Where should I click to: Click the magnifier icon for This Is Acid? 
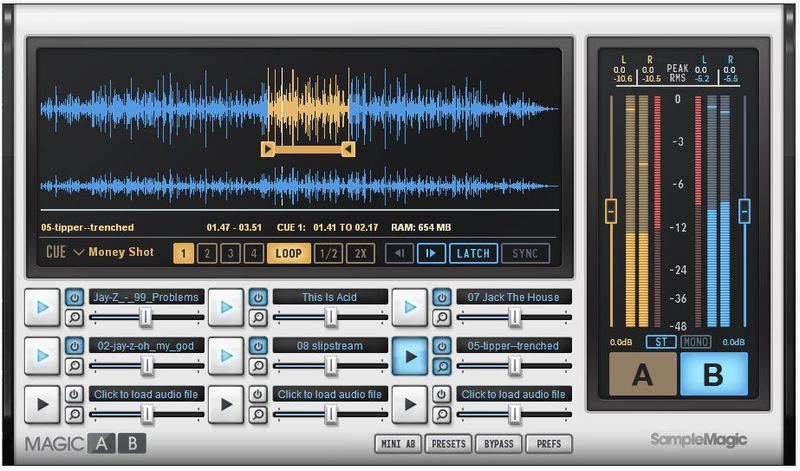[258, 318]
